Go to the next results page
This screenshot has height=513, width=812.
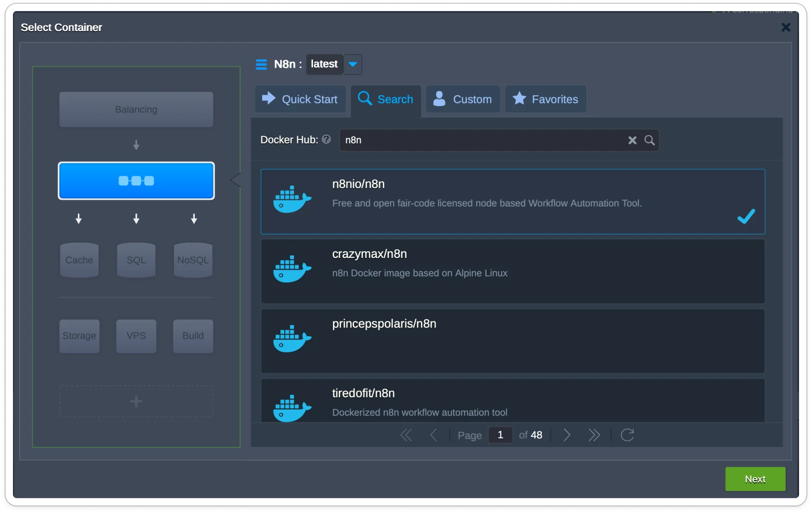(x=567, y=435)
